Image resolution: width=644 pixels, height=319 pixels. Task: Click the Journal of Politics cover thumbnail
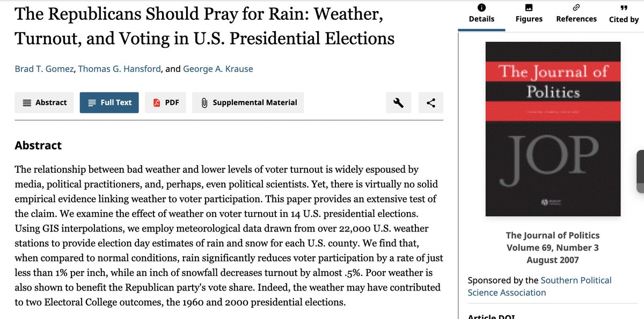553,129
